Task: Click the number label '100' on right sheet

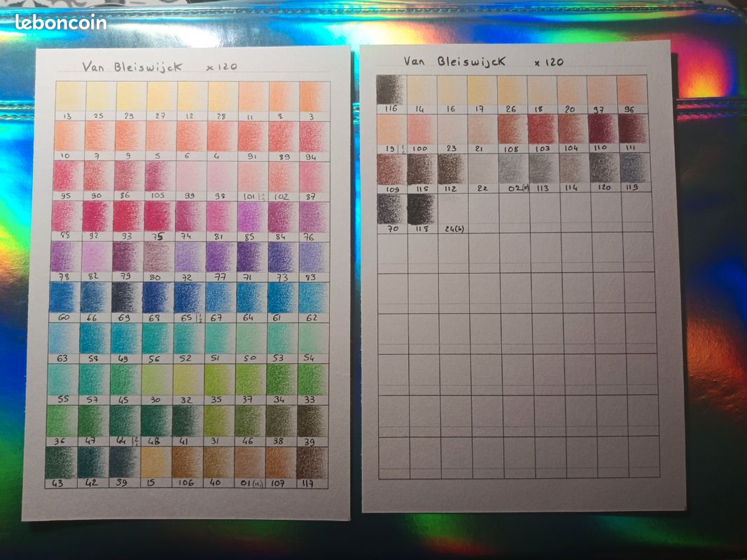Action: (x=420, y=148)
